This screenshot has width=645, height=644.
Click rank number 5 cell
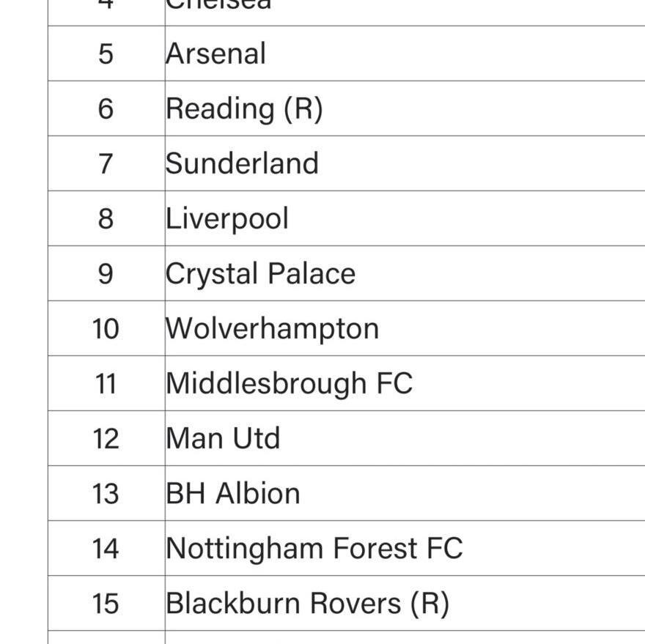(x=106, y=53)
